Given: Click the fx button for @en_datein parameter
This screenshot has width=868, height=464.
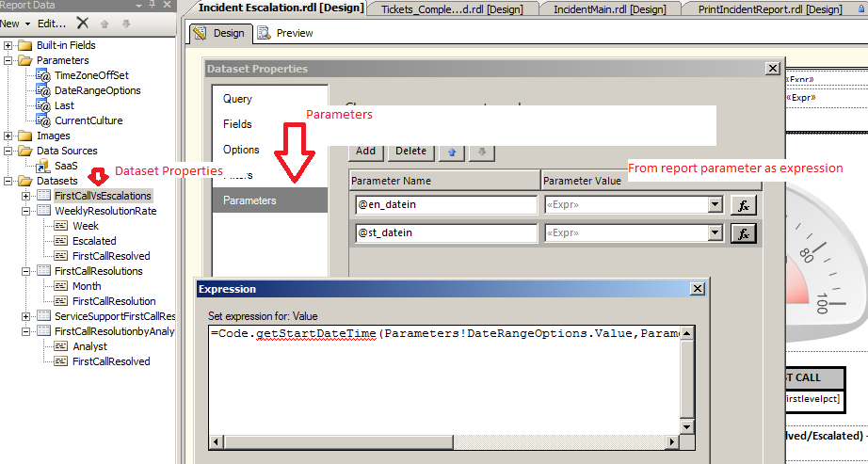Looking at the screenshot, I should pyautogui.click(x=743, y=205).
